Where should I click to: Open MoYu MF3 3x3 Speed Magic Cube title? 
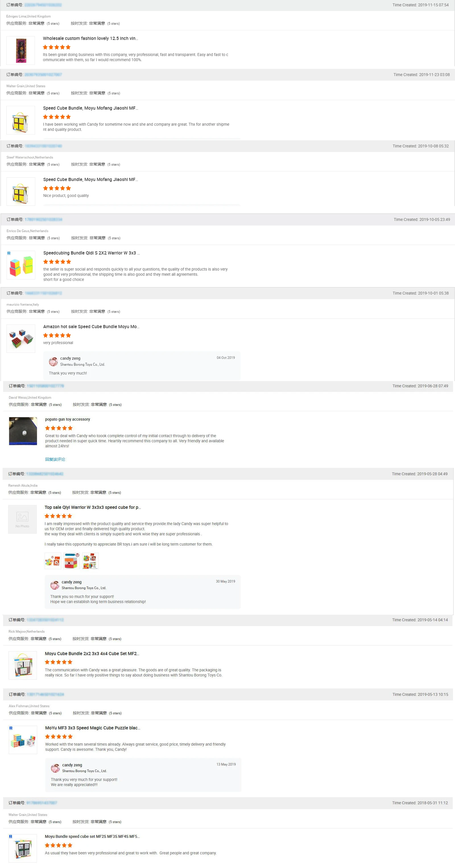(x=93, y=727)
